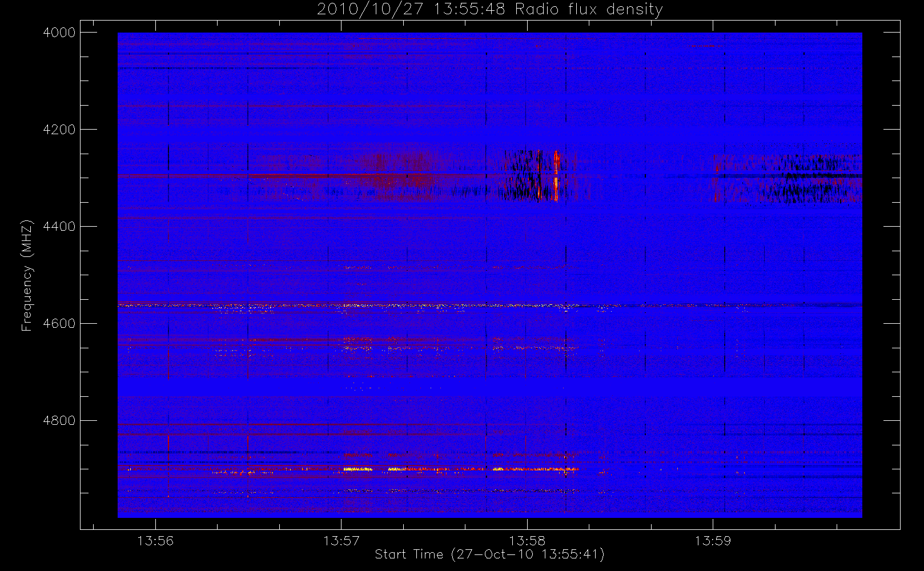Viewport: 924px width, 571px height.
Task: Click the plot title '2010/10/27 13:55:48 Radio flux density'
Action: [x=490, y=10]
